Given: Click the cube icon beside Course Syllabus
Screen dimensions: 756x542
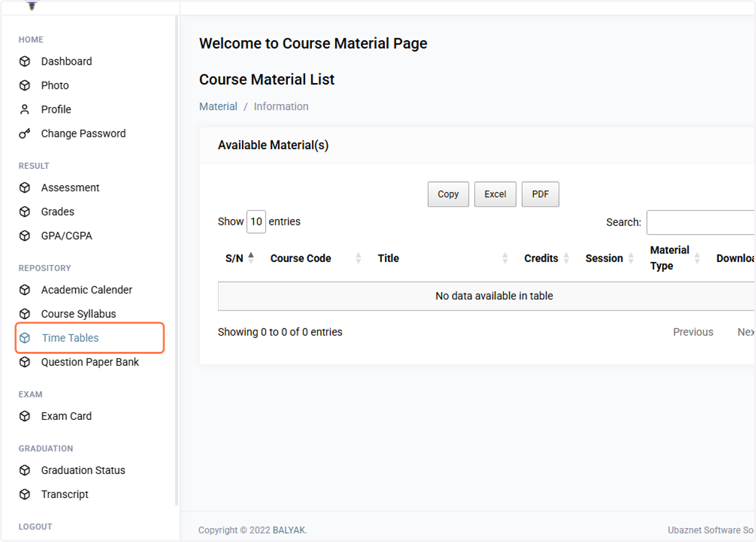Looking at the screenshot, I should click(x=25, y=313).
